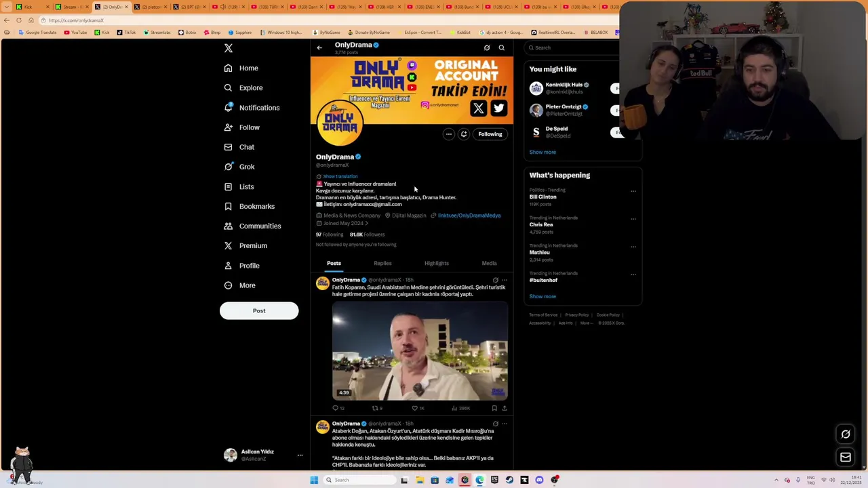View analytics of the Fatih Koparan post
This screenshot has height=488, width=868.
(460, 408)
